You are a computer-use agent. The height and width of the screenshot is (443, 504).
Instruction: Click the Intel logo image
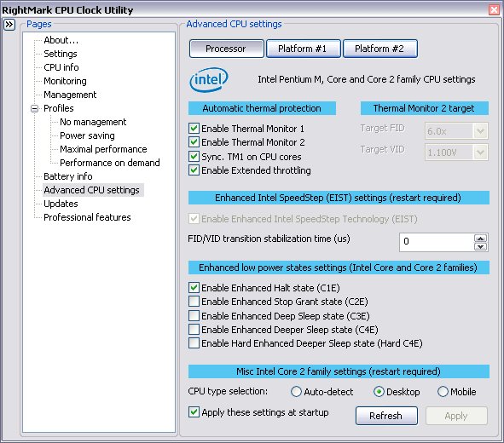[209, 79]
